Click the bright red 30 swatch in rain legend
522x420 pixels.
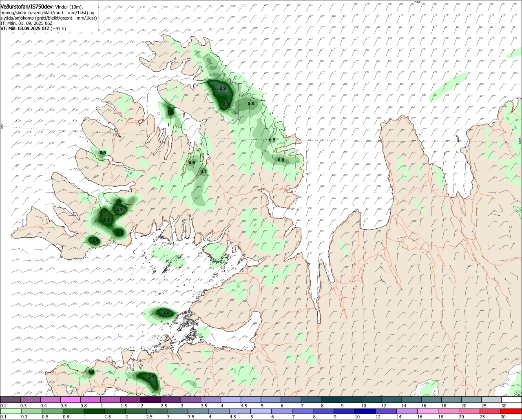[512, 411]
